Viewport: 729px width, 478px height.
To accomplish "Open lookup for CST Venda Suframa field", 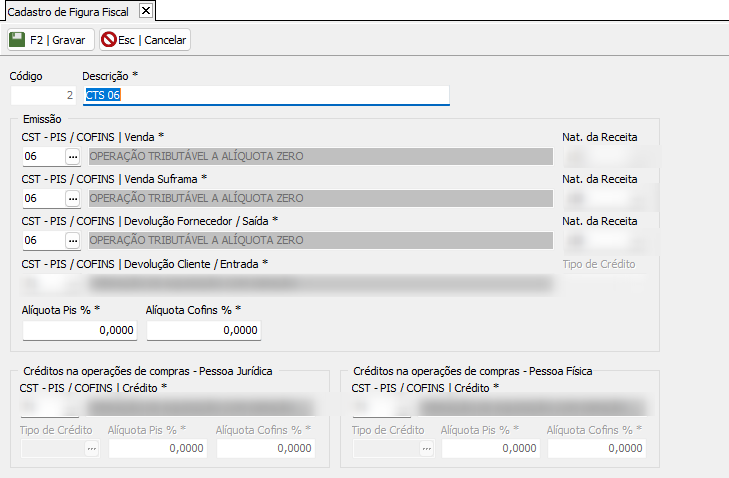I will pyautogui.click(x=73, y=199).
